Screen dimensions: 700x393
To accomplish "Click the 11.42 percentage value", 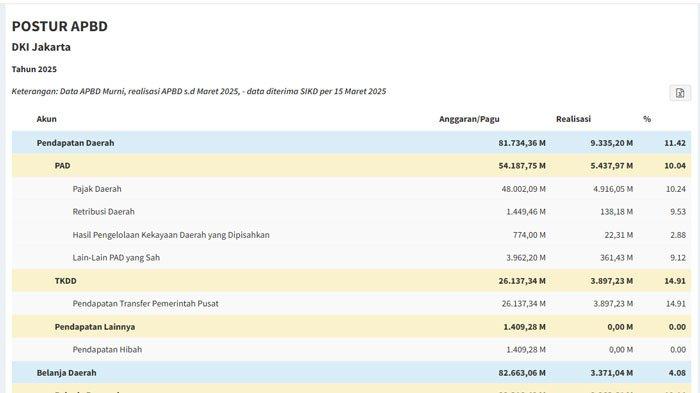I will point(675,143).
